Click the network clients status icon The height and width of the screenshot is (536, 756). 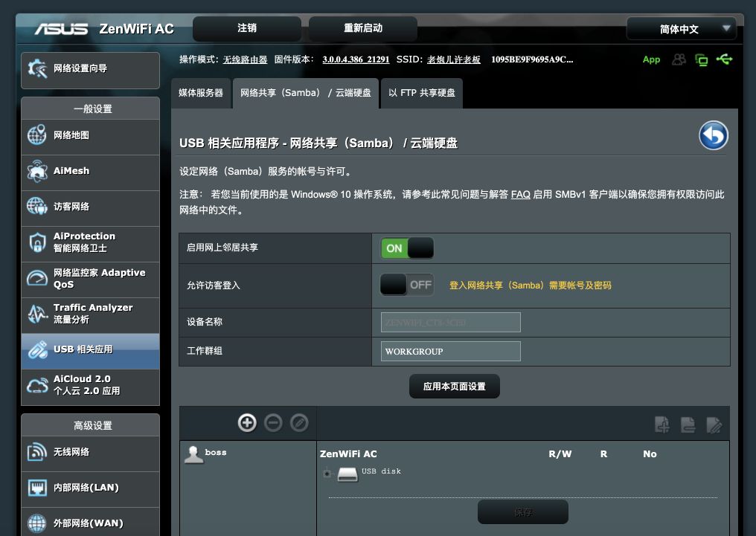[x=702, y=59]
